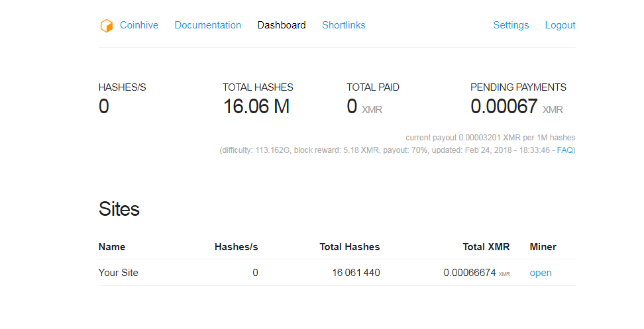The image size is (644, 329).
Task: Click the Name column header
Action: click(112, 247)
